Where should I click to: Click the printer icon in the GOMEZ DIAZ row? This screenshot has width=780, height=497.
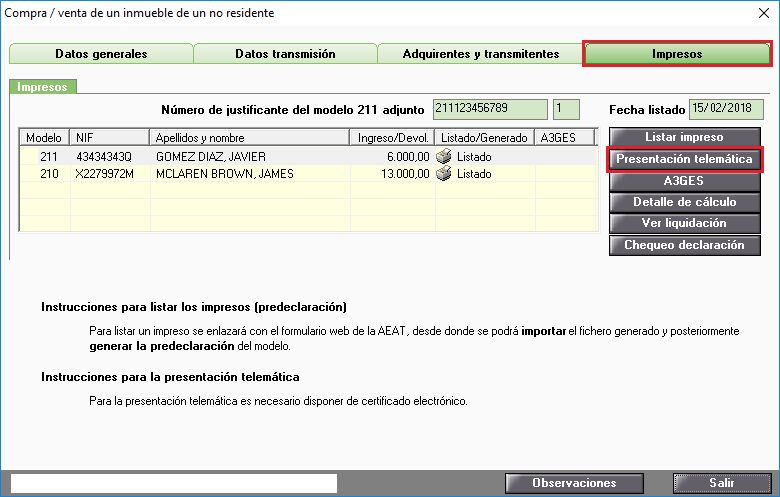pyautogui.click(x=443, y=156)
